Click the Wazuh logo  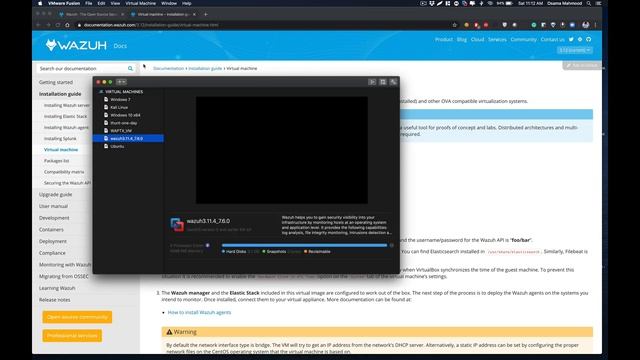coord(76,45)
